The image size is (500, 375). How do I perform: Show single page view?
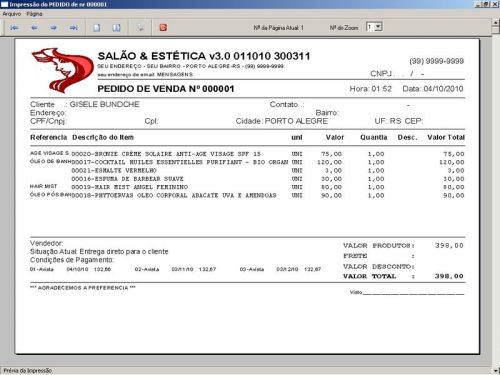pyautogui.click(x=97, y=28)
